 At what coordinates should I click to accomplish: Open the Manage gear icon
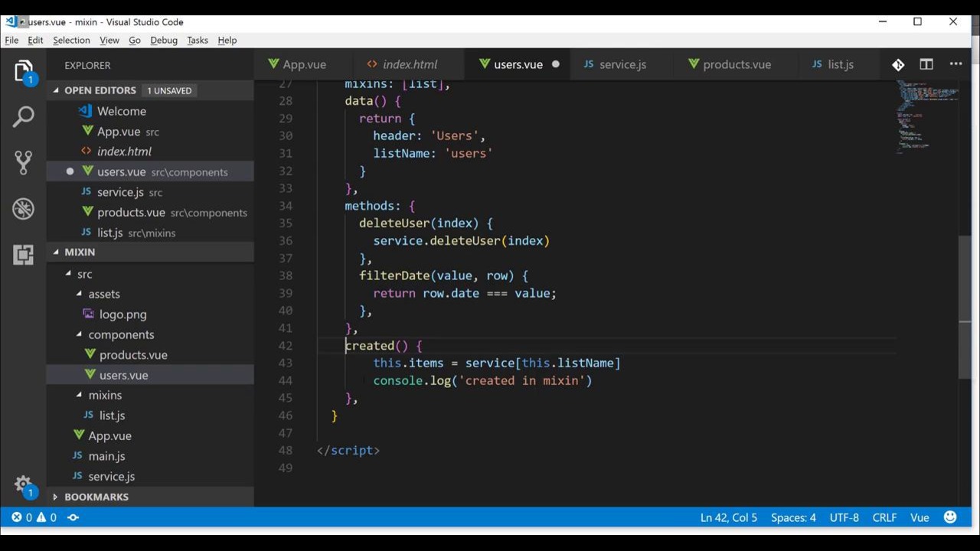[23, 485]
